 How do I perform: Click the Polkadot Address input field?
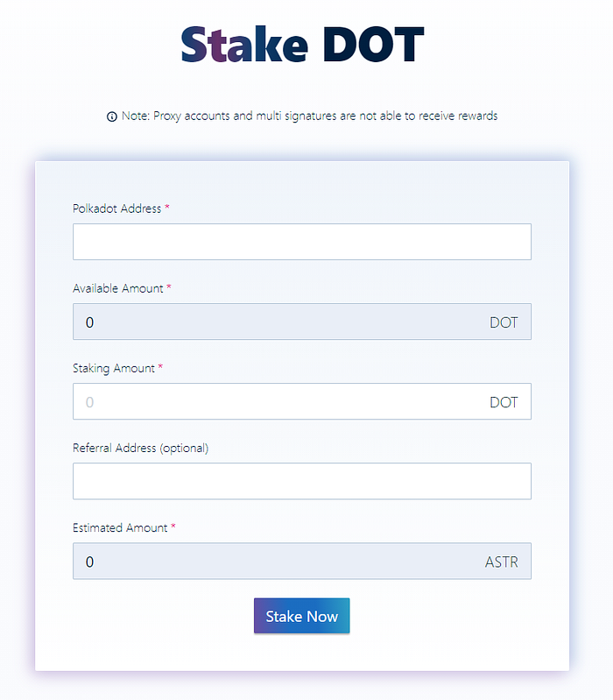point(301,242)
